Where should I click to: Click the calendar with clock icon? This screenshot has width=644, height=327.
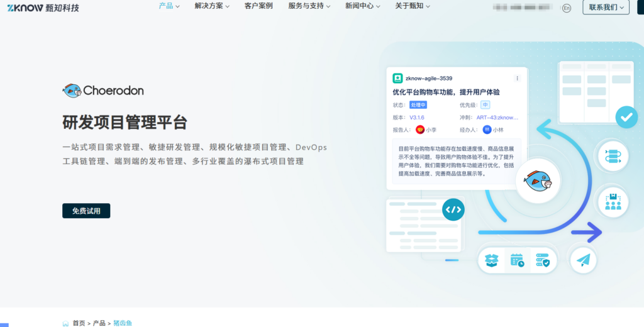point(517,260)
